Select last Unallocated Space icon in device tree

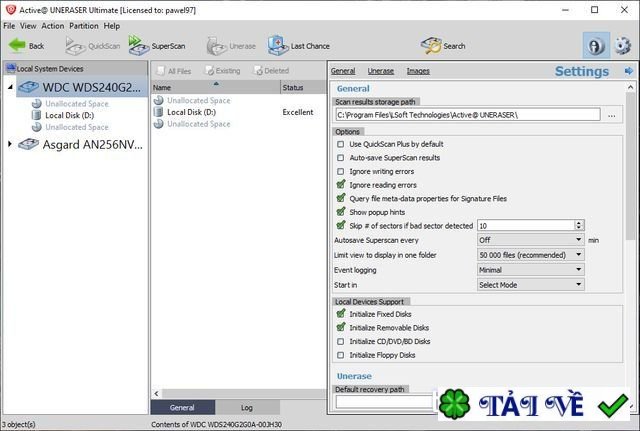tap(37, 127)
